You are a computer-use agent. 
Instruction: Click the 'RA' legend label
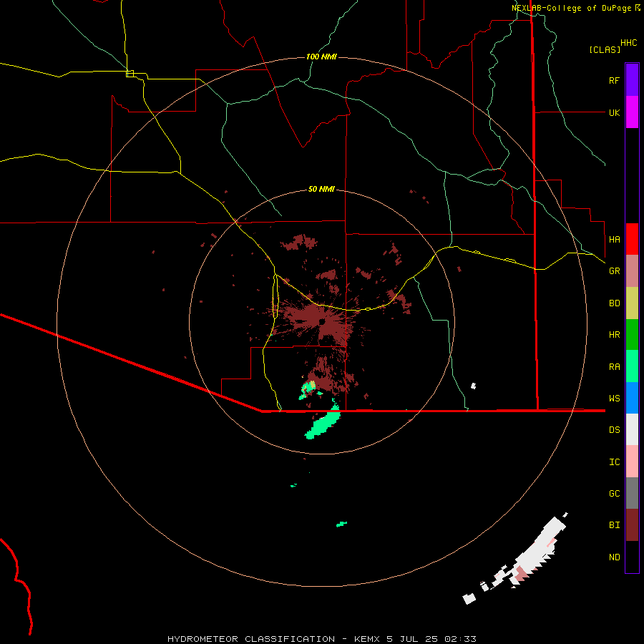pos(614,367)
